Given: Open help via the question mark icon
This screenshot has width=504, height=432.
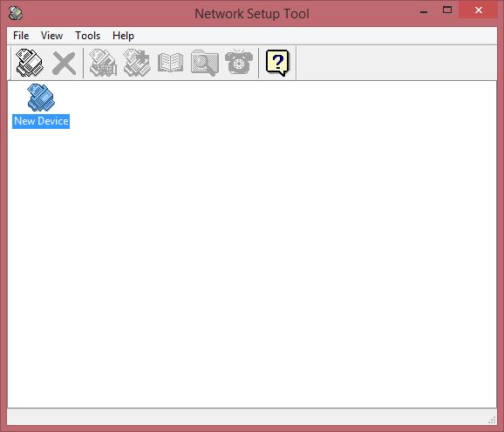Looking at the screenshot, I should pyautogui.click(x=277, y=63).
